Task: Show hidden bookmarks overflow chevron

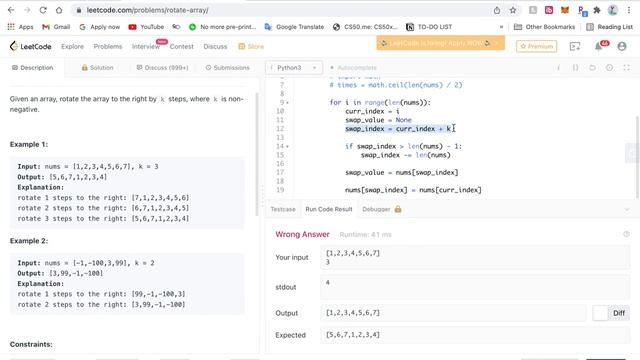Action: [x=501, y=27]
